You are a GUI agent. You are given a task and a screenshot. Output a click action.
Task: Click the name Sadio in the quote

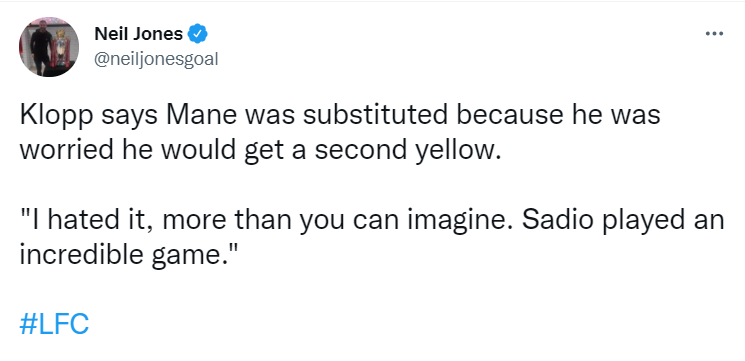coord(573,220)
